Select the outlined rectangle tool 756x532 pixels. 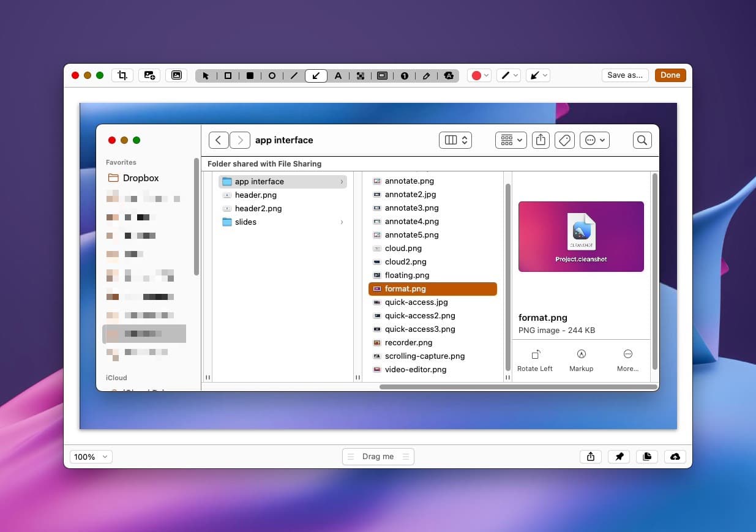[x=228, y=76]
